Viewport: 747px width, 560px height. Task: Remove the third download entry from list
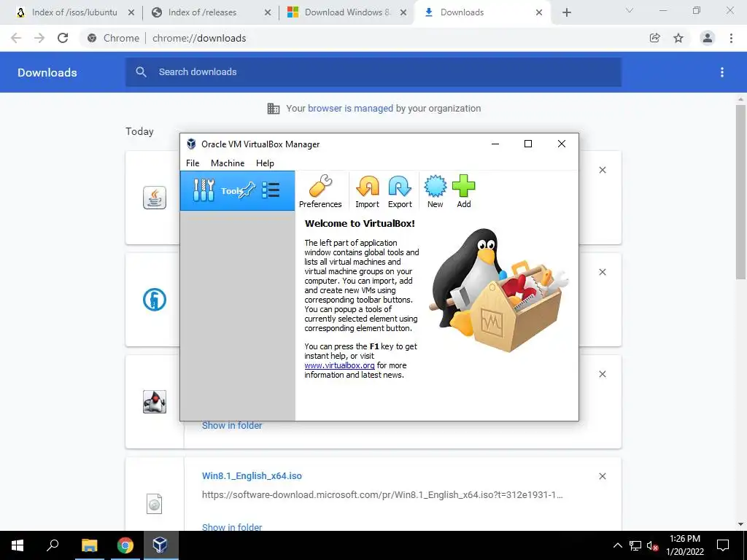pos(602,374)
